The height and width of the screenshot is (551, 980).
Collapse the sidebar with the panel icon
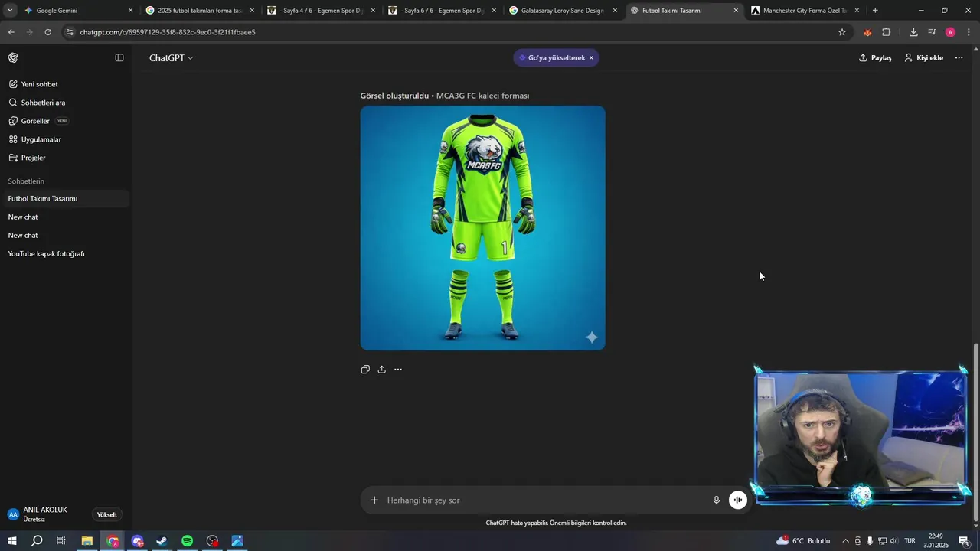[x=119, y=57]
